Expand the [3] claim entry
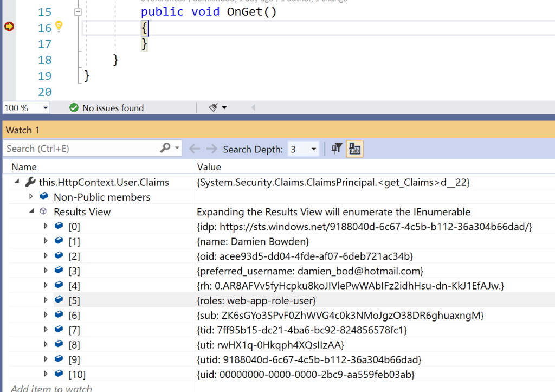The height and width of the screenshot is (392, 555). tap(46, 270)
